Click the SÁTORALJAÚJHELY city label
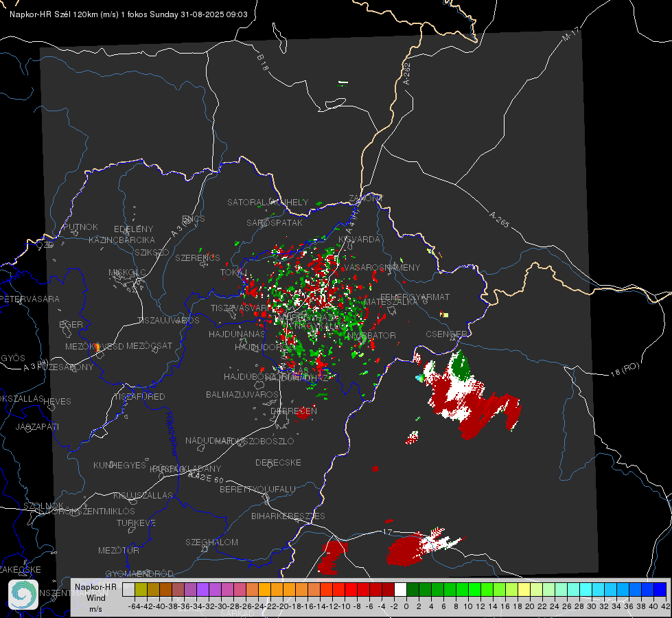The width and height of the screenshot is (672, 618). [x=268, y=203]
